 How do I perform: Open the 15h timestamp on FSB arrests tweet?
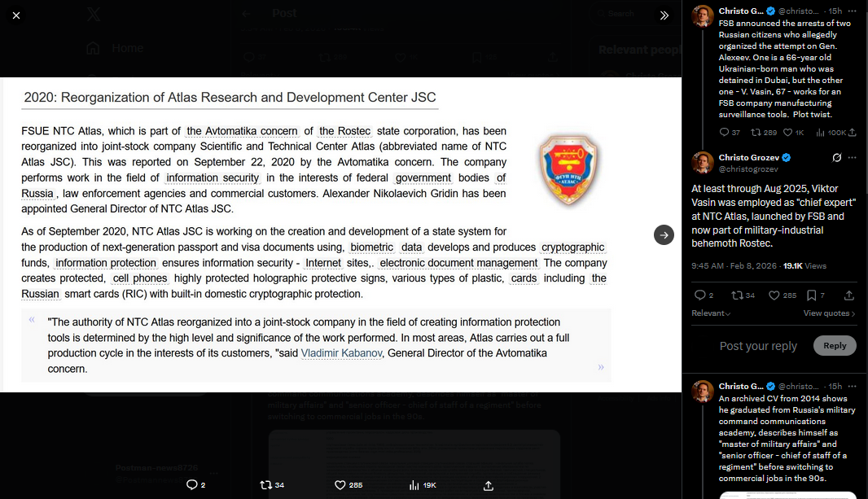pyautogui.click(x=835, y=11)
